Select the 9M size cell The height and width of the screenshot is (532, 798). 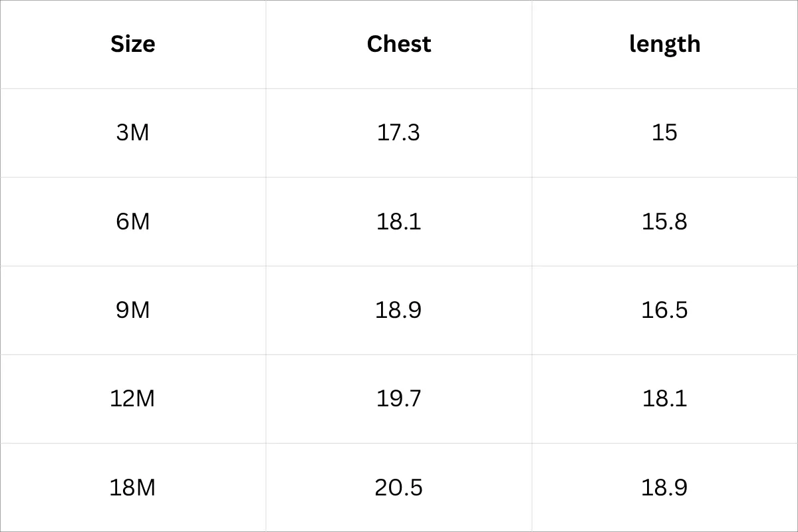click(x=133, y=310)
